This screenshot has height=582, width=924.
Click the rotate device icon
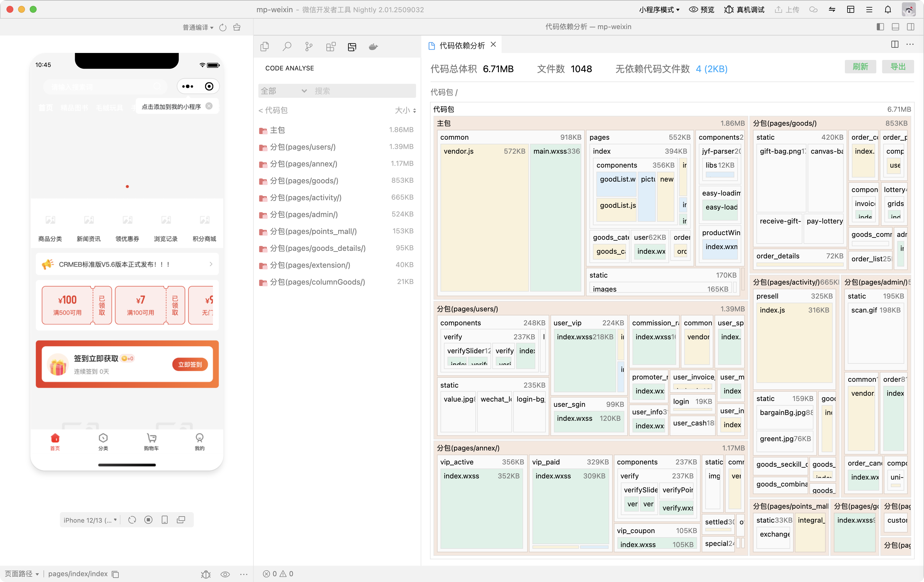point(132,520)
